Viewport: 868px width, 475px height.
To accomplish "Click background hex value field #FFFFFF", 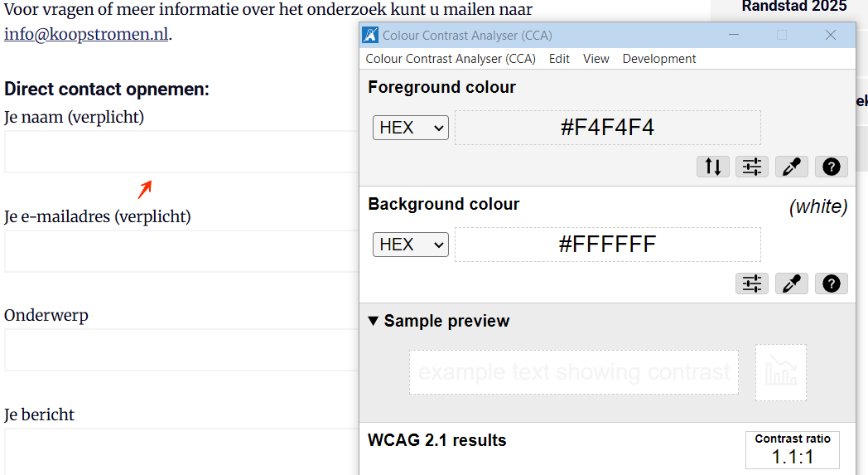I will click(607, 245).
